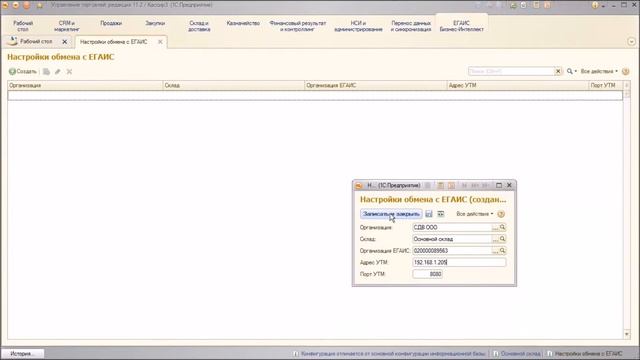This screenshot has width=640, height=360.
Task: Click the magnifier icon of Организация field
Action: [503, 227]
